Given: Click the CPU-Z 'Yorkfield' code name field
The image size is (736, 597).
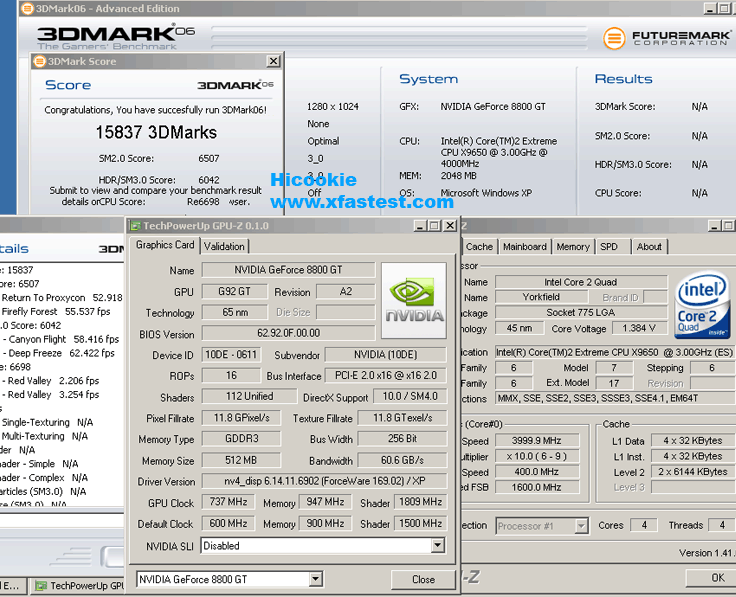Looking at the screenshot, I should 541,297.
